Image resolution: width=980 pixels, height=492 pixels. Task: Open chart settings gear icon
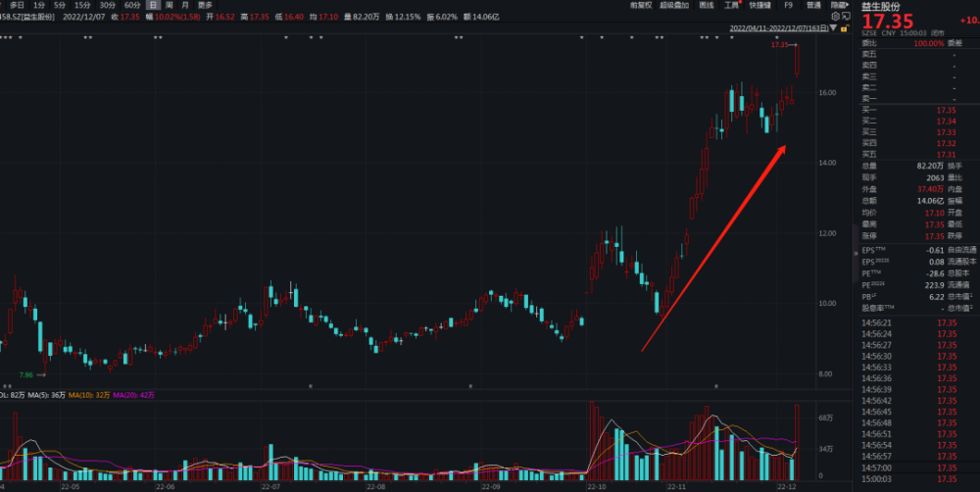pos(836,18)
